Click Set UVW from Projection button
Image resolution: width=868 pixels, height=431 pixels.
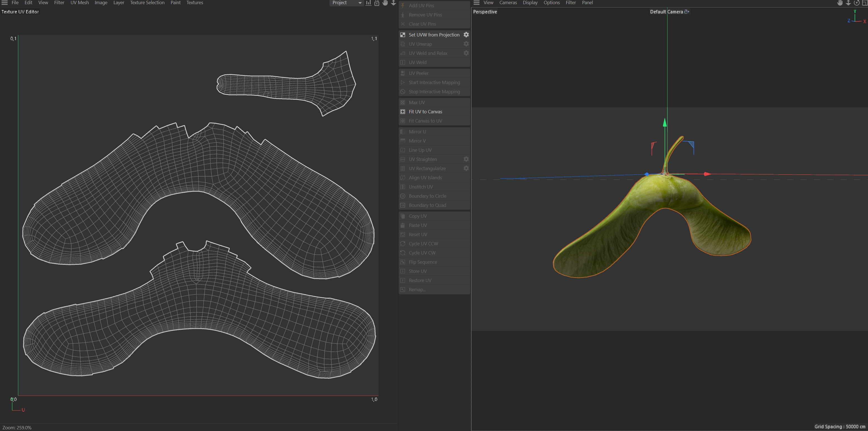pos(434,35)
